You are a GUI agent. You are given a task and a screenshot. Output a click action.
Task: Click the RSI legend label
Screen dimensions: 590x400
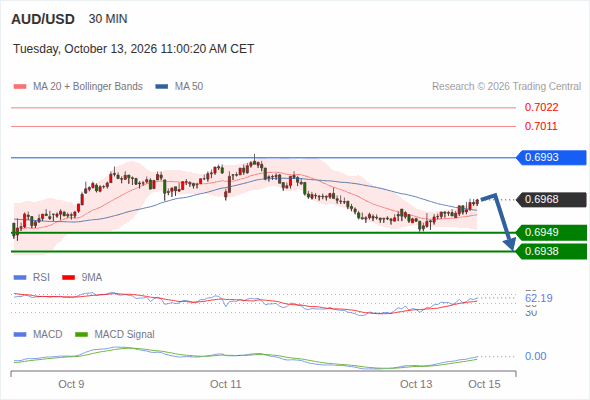click(41, 278)
